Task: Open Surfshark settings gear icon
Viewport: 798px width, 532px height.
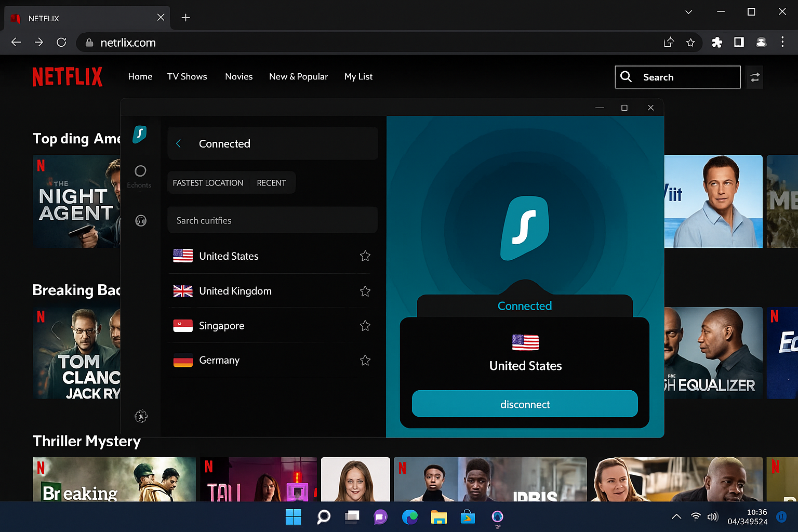Action: point(141,416)
